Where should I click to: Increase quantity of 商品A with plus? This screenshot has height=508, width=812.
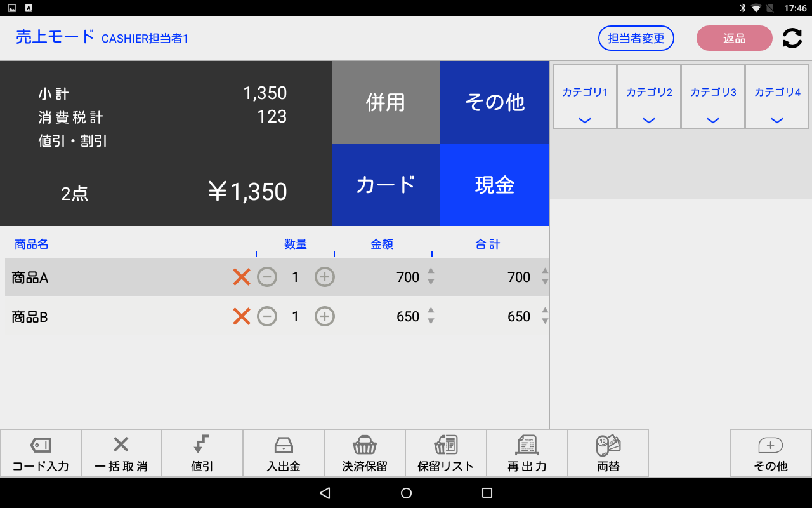tap(325, 277)
